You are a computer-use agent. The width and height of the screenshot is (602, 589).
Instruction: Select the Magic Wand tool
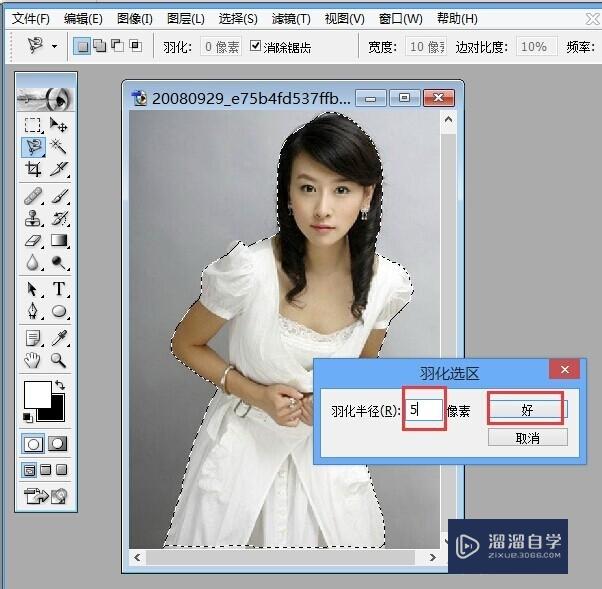tap(58, 147)
